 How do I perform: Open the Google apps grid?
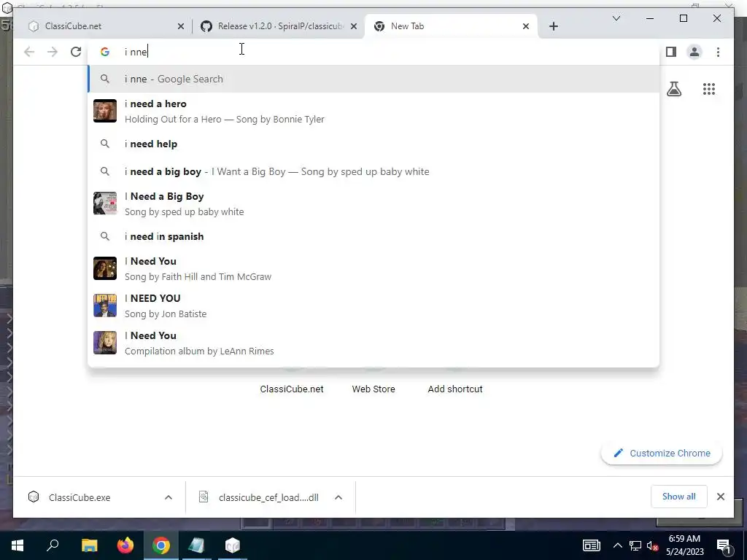coord(709,89)
